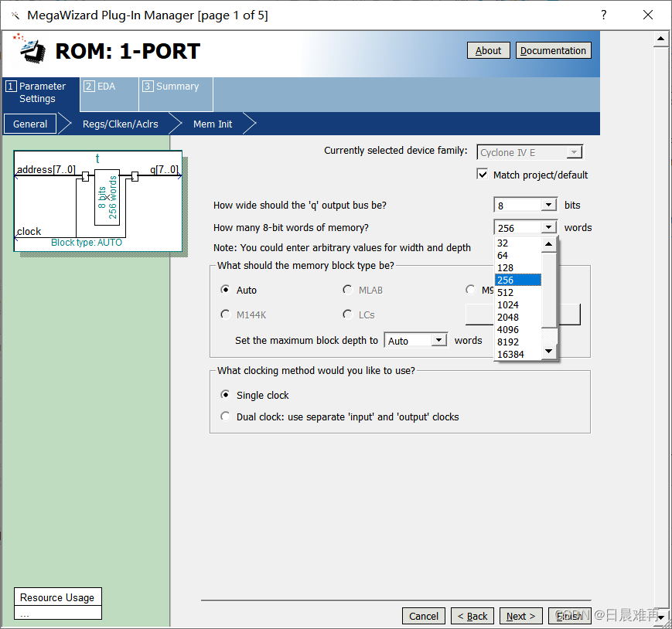Pick 512 in the words list

pyautogui.click(x=517, y=292)
